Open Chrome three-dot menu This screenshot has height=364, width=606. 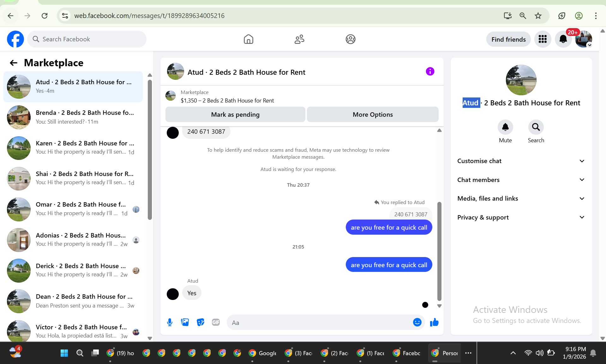point(596,16)
